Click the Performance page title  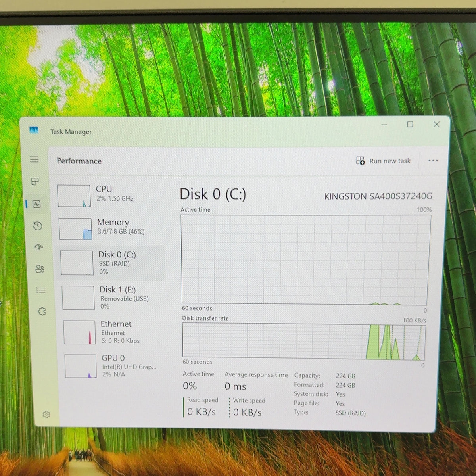point(79,161)
